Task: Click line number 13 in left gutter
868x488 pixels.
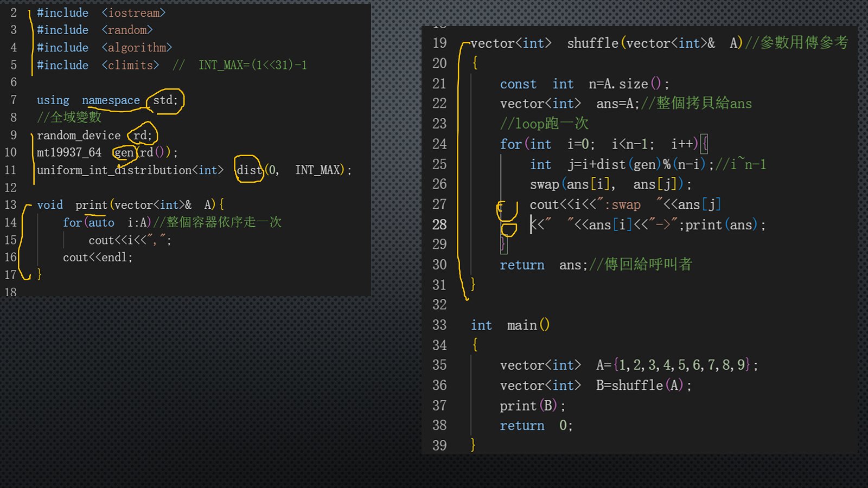Action: [x=10, y=205]
